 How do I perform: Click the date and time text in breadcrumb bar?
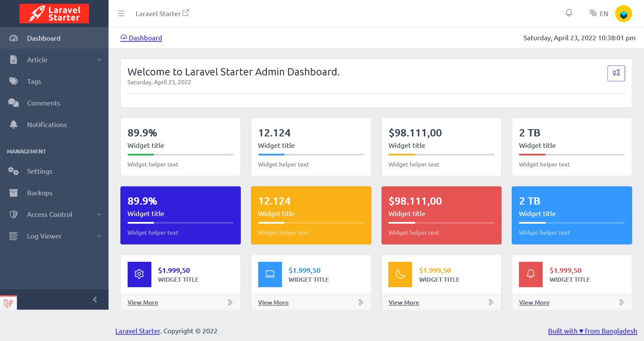[579, 38]
